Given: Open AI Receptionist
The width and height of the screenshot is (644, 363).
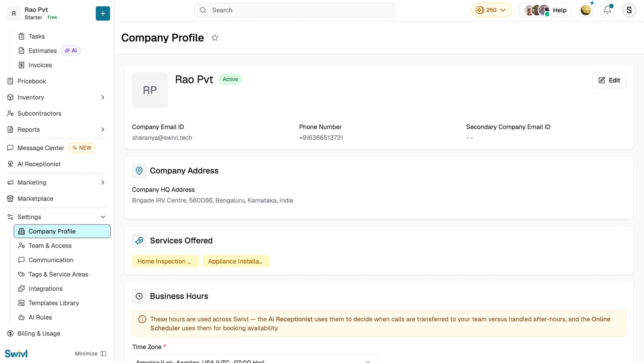Looking at the screenshot, I should pos(39,164).
